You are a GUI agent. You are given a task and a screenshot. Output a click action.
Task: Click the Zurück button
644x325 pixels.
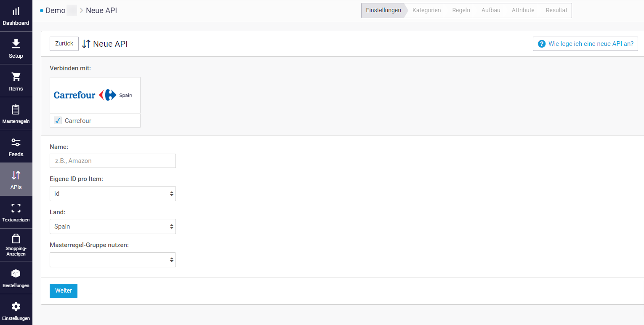pyautogui.click(x=64, y=44)
